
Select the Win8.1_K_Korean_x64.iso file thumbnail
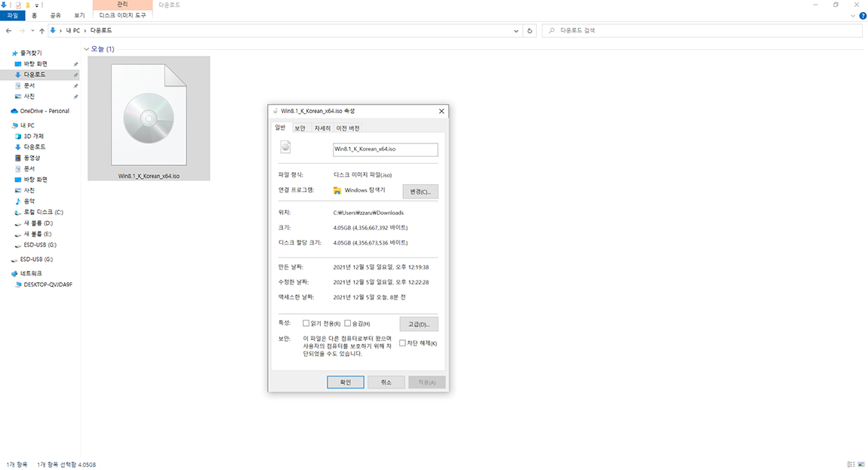point(149,118)
